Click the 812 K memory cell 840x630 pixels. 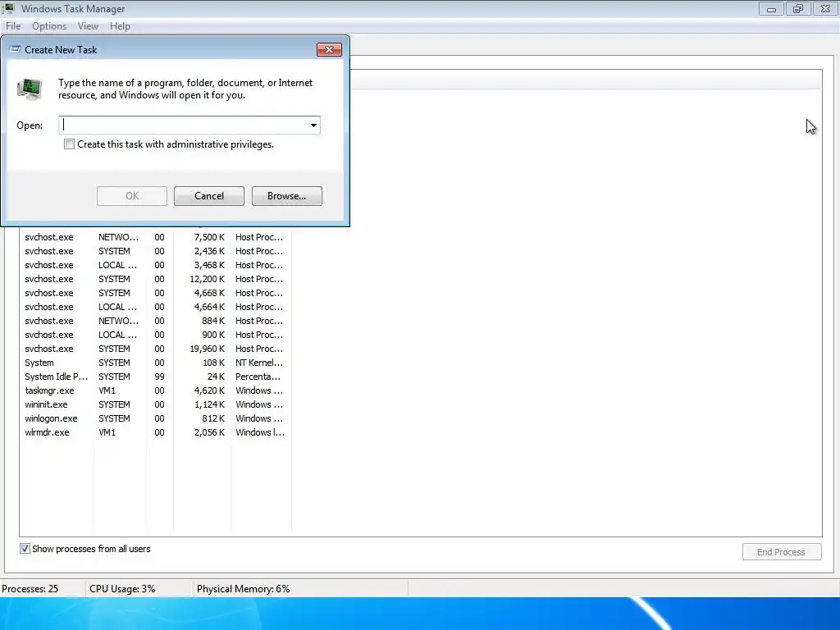213,418
